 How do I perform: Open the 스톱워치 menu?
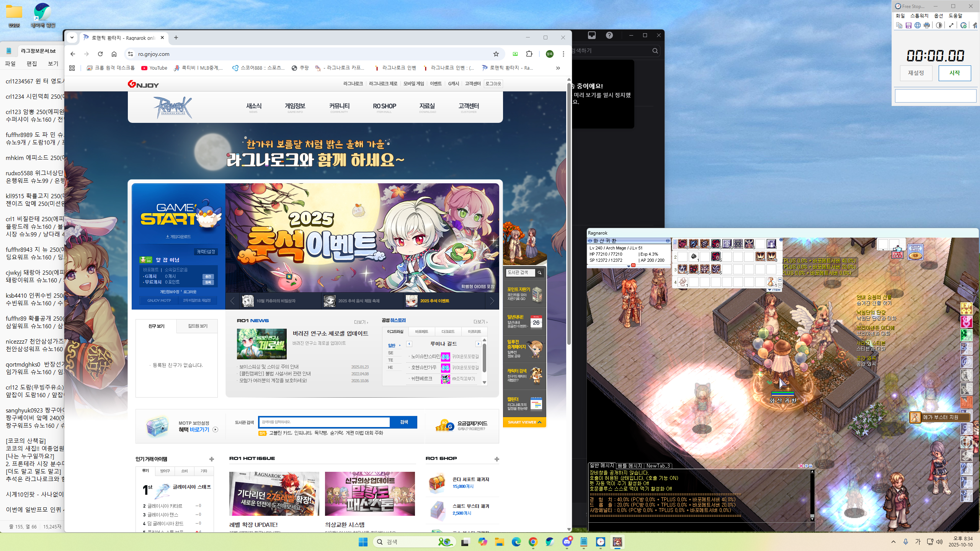(919, 16)
